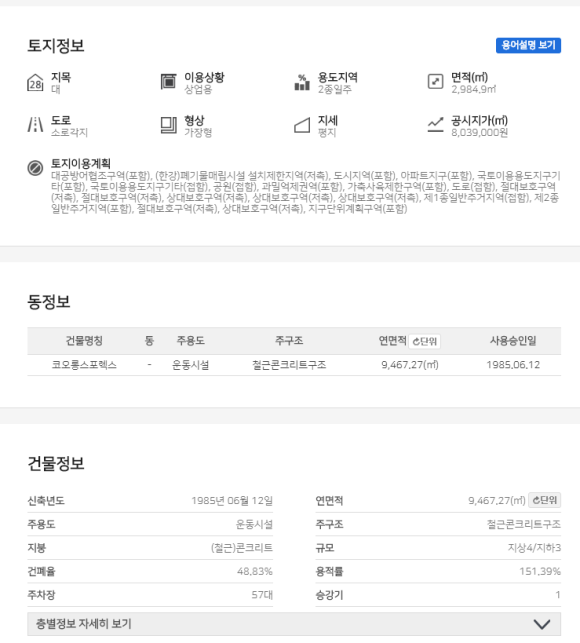The width and height of the screenshot is (580, 643).
Task: Click the 48.83% building coverage value
Action: (255, 571)
